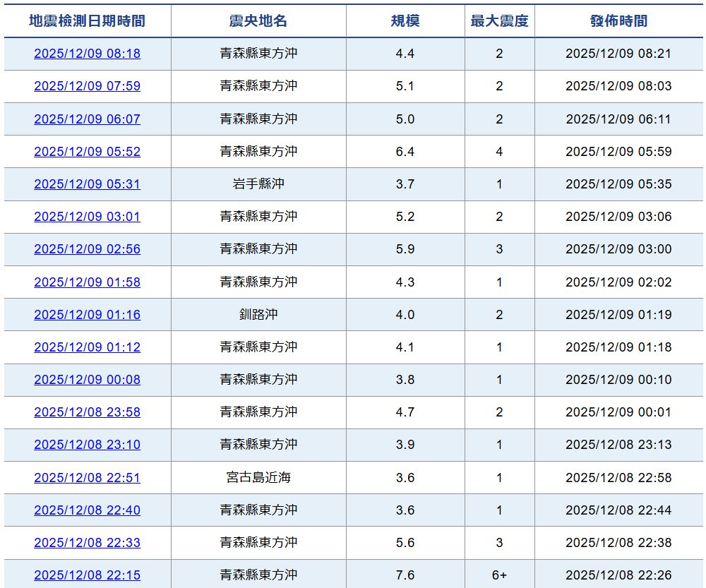Open the 2025/12/09 03:01 earthquake report

(88, 217)
